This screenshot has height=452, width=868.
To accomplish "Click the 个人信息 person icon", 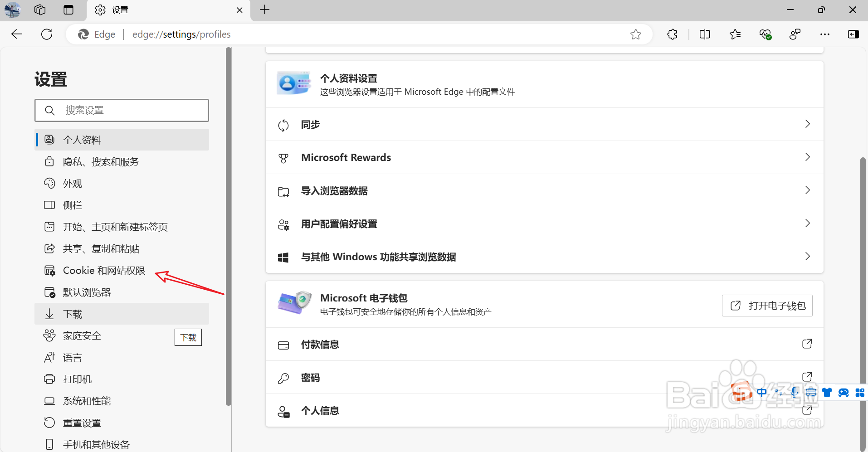I will click(x=283, y=412).
